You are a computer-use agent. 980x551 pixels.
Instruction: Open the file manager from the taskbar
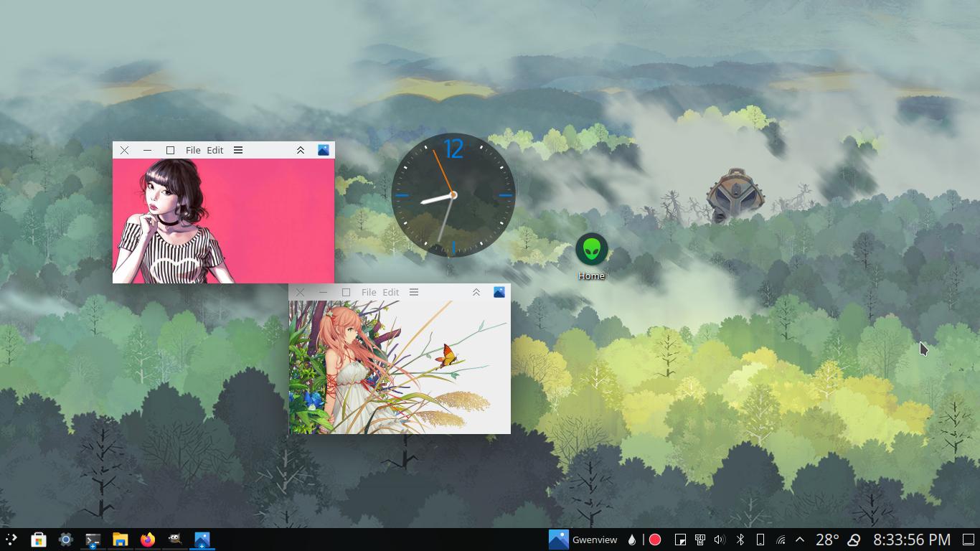[x=121, y=540]
